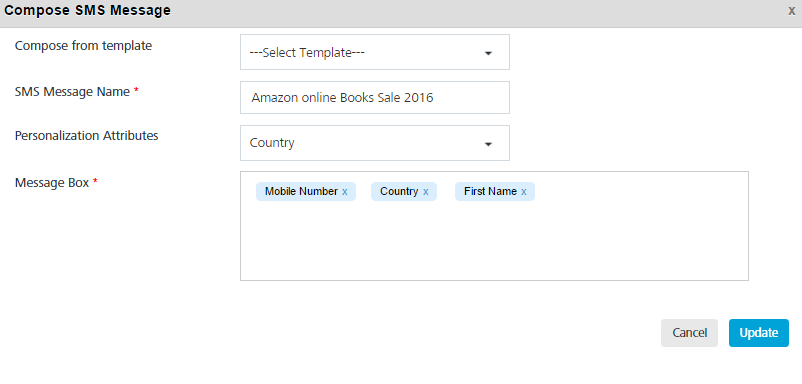Click the Update button

tap(759, 333)
